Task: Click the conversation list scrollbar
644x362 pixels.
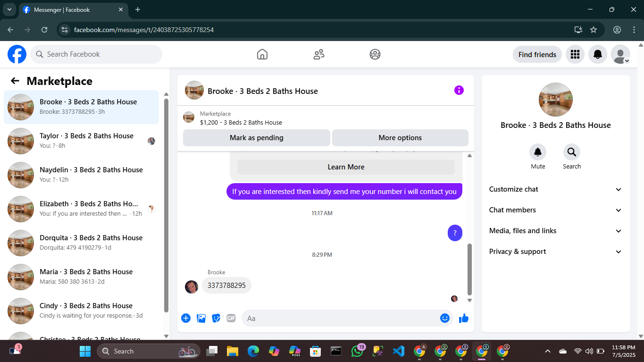Action: tap(166, 205)
